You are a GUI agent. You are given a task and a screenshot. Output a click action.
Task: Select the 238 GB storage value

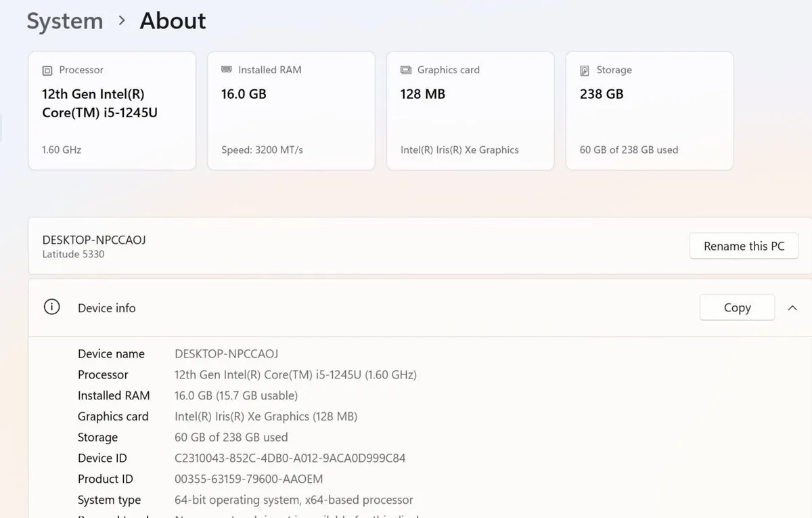[602, 94]
